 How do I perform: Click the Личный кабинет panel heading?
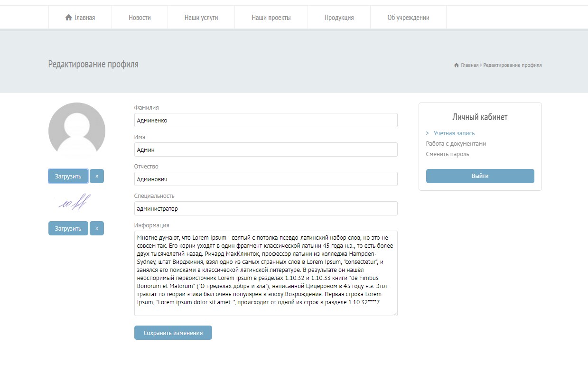pyautogui.click(x=480, y=117)
